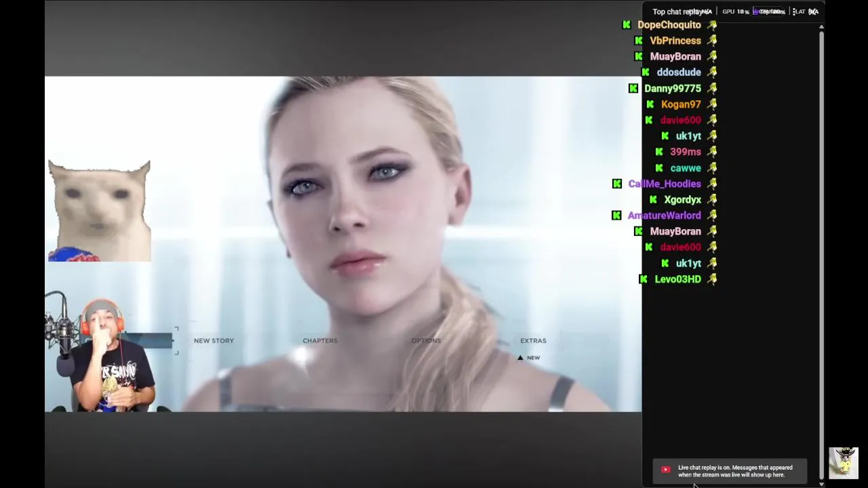Click the frog emote after AmatureWarlord
This screenshot has height=488, width=868.
[x=712, y=216]
